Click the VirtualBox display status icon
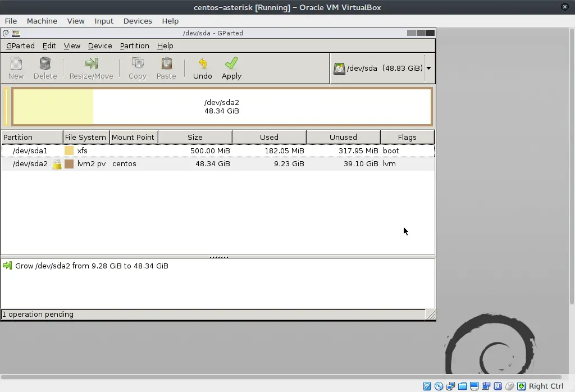Image resolution: width=575 pixels, height=392 pixels. (x=474, y=386)
